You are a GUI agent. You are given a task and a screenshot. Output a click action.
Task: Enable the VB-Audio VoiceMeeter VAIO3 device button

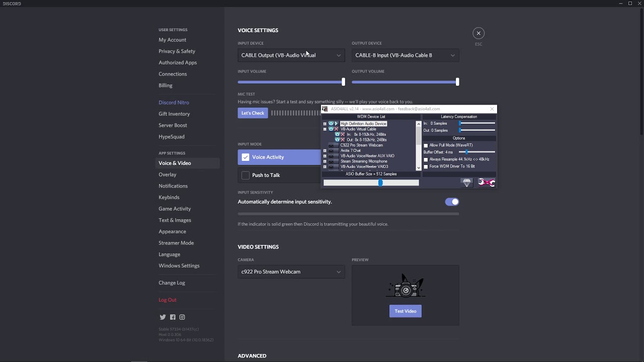point(334,166)
